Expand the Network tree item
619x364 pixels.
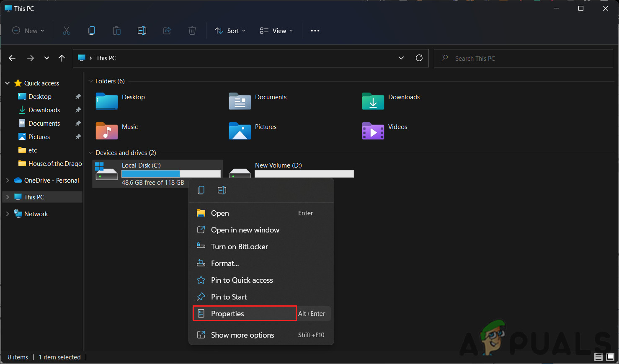coord(8,214)
